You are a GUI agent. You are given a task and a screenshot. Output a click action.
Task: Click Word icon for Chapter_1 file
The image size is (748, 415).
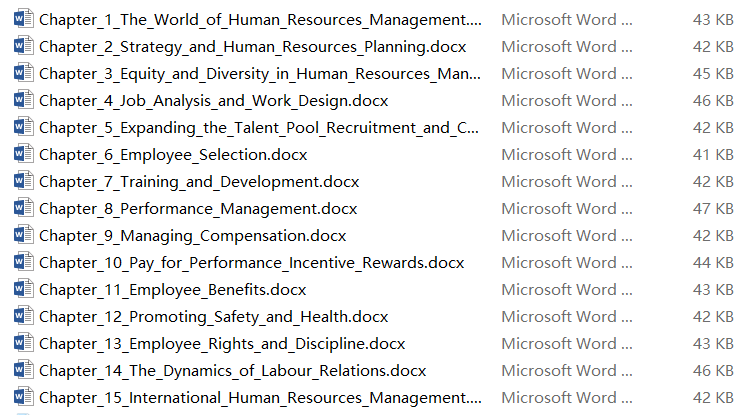tap(23, 19)
